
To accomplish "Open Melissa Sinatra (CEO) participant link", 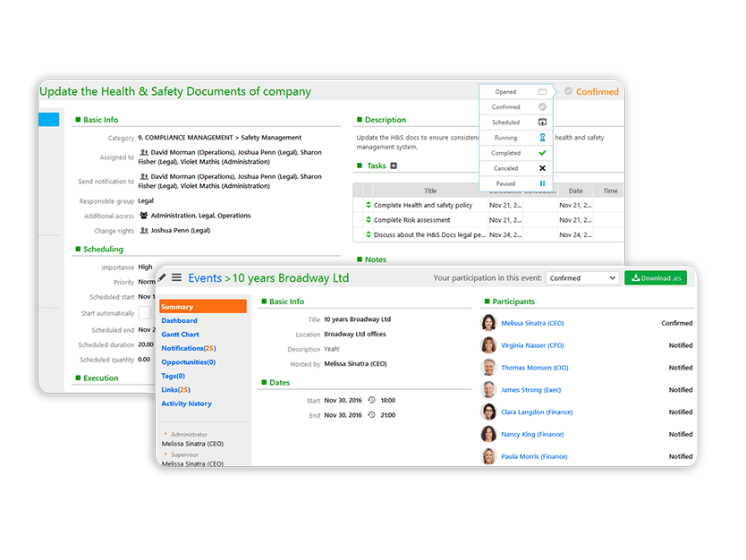I will [x=532, y=323].
